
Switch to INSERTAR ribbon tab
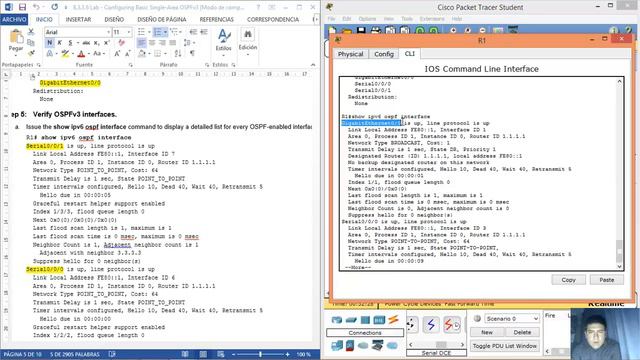[78, 19]
